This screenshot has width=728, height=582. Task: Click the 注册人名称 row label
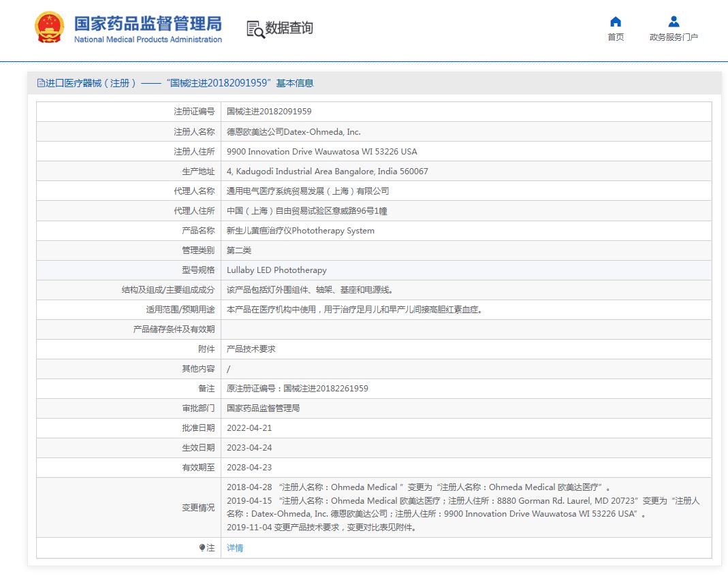[x=194, y=132]
